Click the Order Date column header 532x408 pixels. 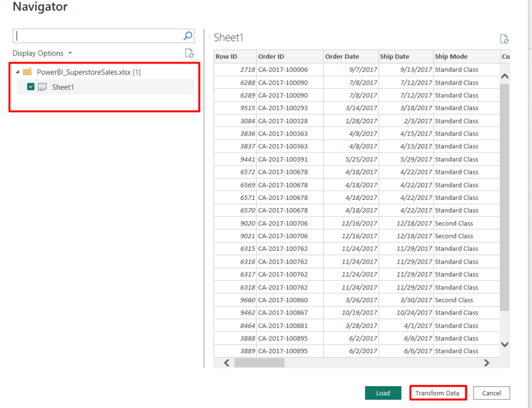point(351,57)
